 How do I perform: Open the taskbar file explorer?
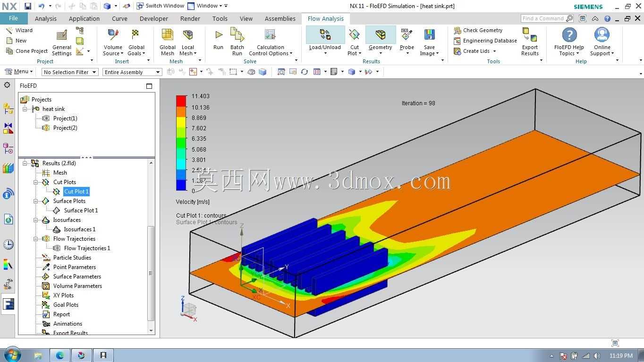coord(38,355)
